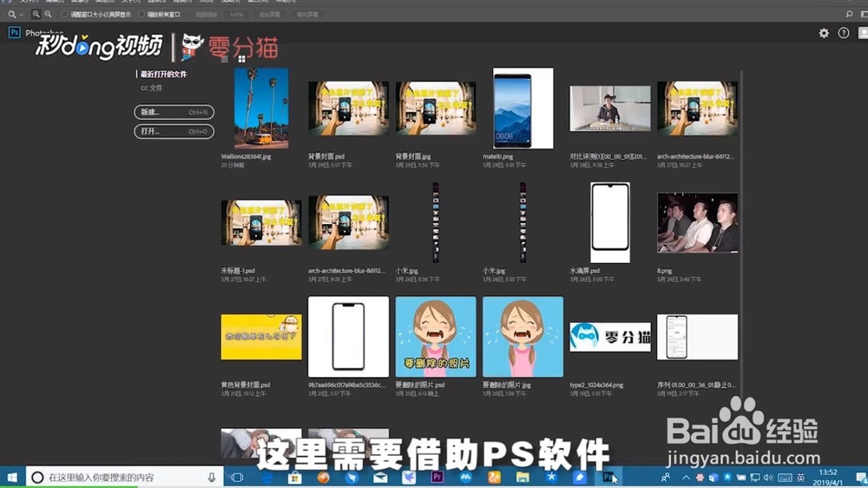Image resolution: width=868 pixels, height=488 pixels.
Task: Open the Wallions283641.jpg palm tree thumbnail
Action: click(261, 108)
